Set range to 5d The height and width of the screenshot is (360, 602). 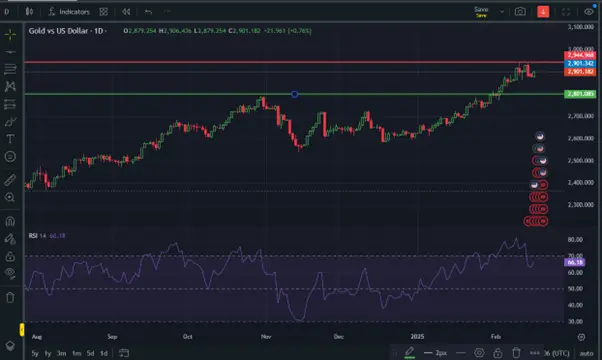[91, 353]
